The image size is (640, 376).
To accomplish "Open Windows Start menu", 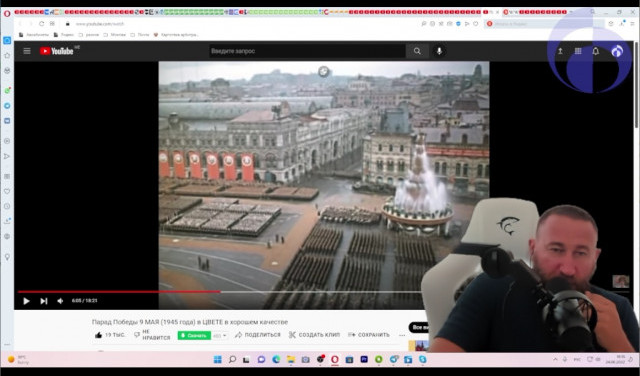I will point(218,359).
